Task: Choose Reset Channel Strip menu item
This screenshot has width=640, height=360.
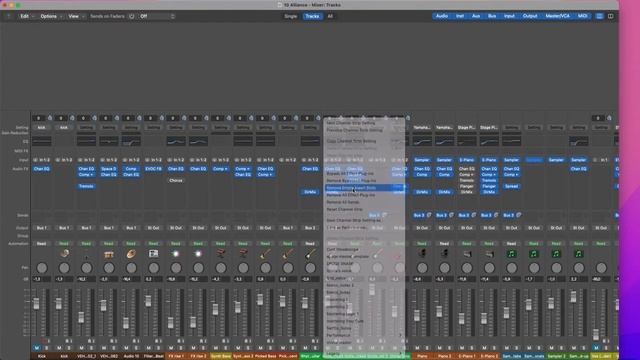Action: (364, 209)
